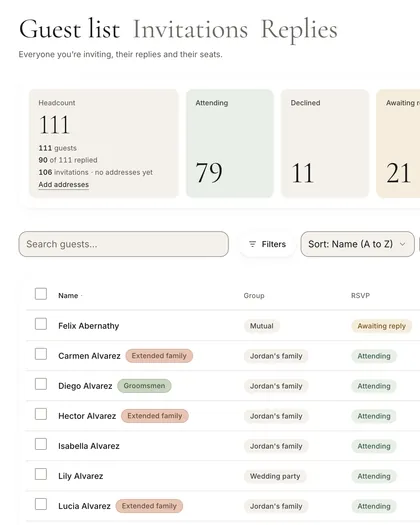Open the Headcount summary card
The image size is (420, 525).
tap(104, 143)
